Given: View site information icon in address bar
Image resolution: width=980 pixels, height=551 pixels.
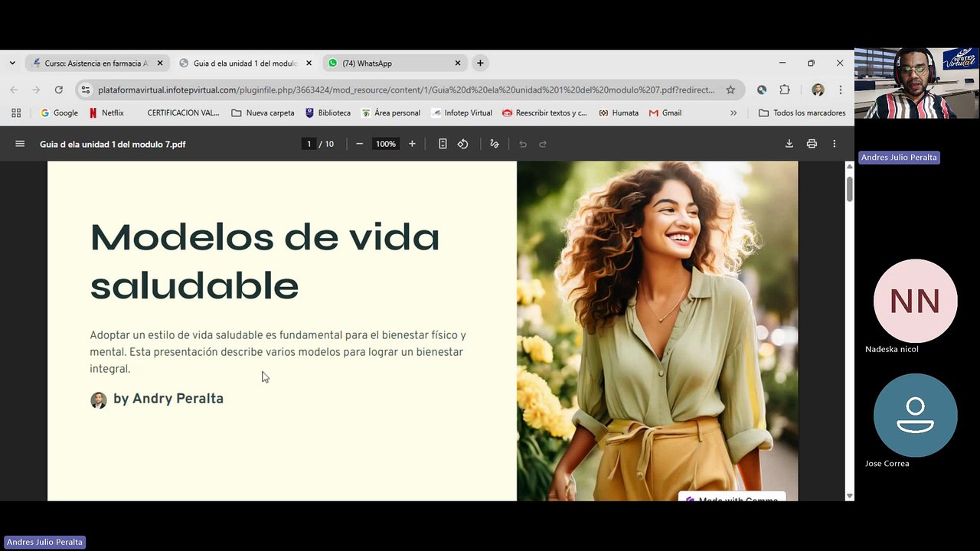Looking at the screenshot, I should [86, 90].
